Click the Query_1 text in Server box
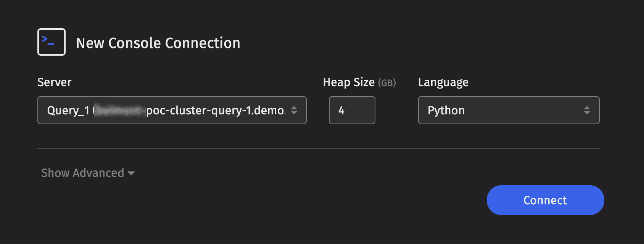This screenshot has width=644, height=244. click(68, 111)
